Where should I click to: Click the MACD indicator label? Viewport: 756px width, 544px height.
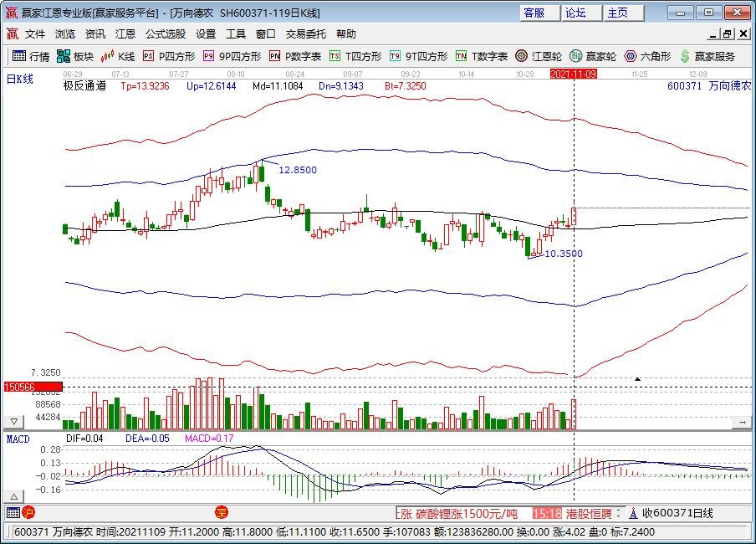pos(18,438)
